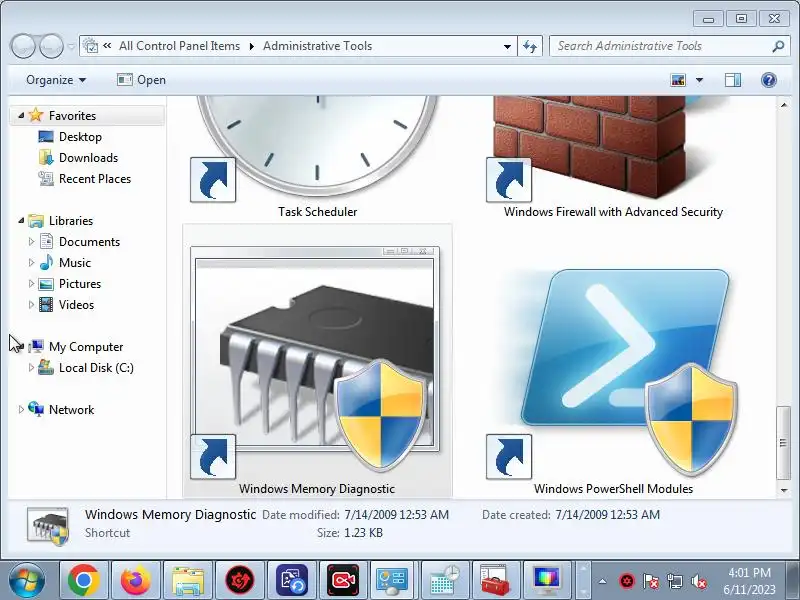Image resolution: width=800 pixels, height=600 pixels.
Task: Click the Back navigation arrow
Action: click(x=23, y=46)
